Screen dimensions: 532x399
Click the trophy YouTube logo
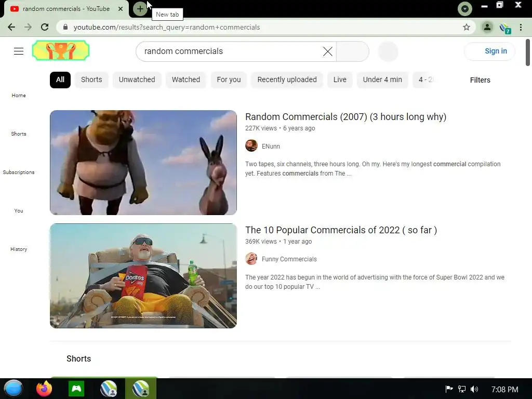[61, 50]
